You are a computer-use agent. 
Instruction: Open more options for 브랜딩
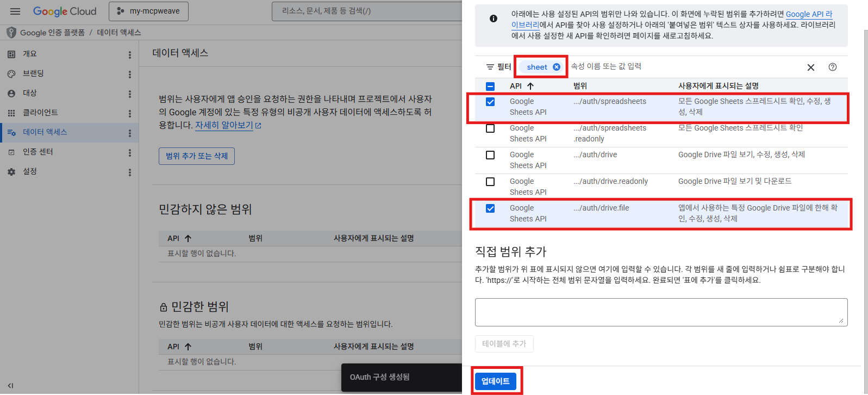pos(129,75)
